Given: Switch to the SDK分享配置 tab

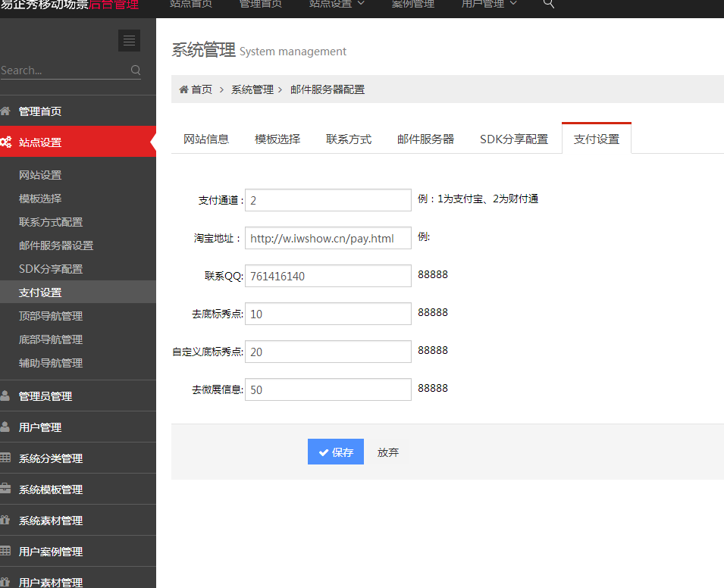Looking at the screenshot, I should click(515, 139).
